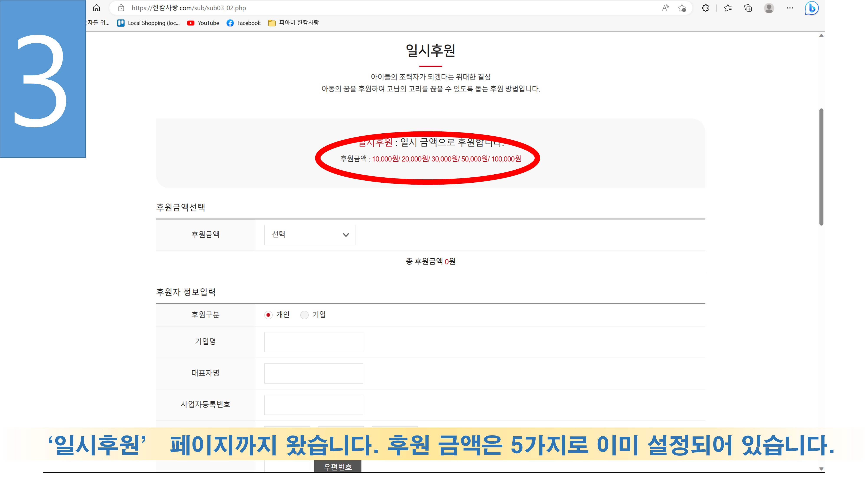
Task: Activate the Read Aloud icon
Action: (x=665, y=8)
